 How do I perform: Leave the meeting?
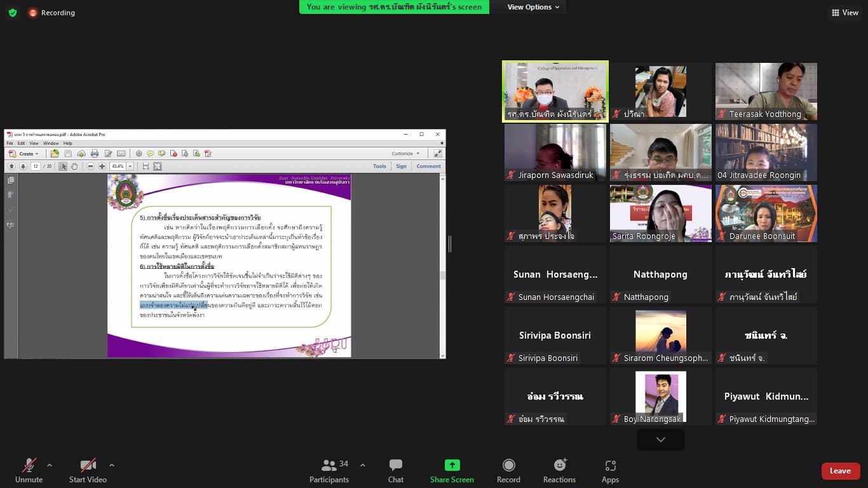tap(841, 471)
